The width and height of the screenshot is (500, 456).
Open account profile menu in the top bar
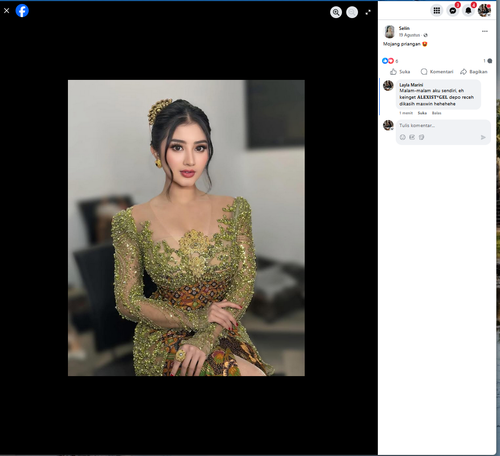coord(484,10)
